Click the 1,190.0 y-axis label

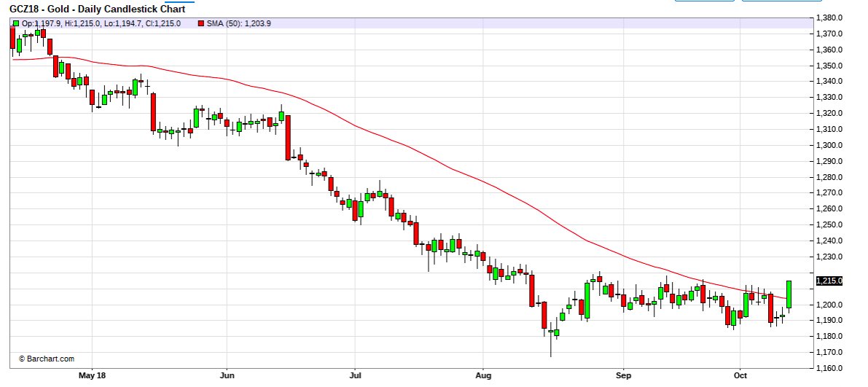[x=829, y=321]
